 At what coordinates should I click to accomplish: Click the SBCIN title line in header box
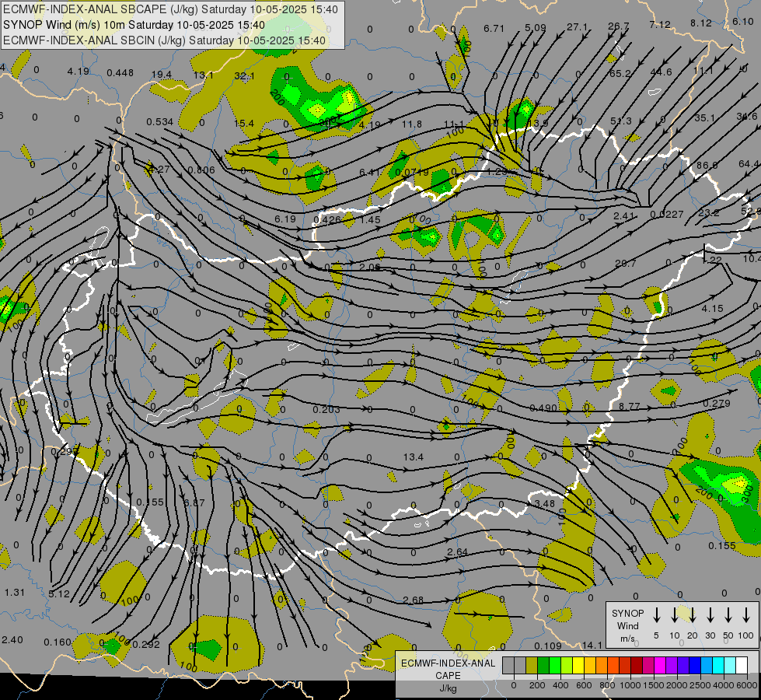coord(164,40)
